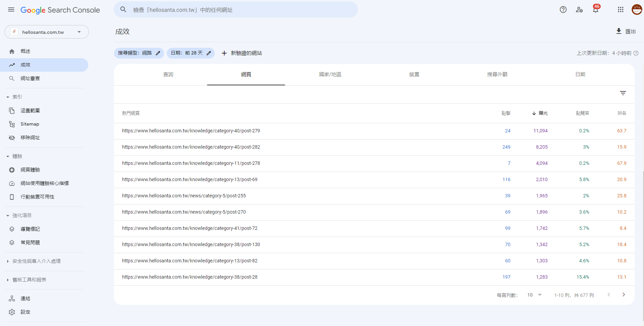
Task: Open notifications bell with 46 badge
Action: (596, 9)
